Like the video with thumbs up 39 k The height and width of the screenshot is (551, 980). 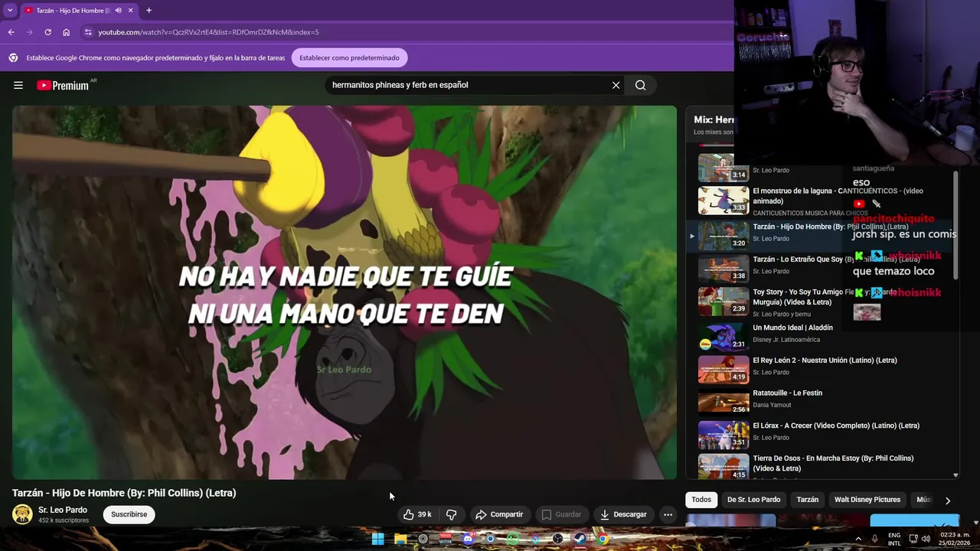point(417,514)
